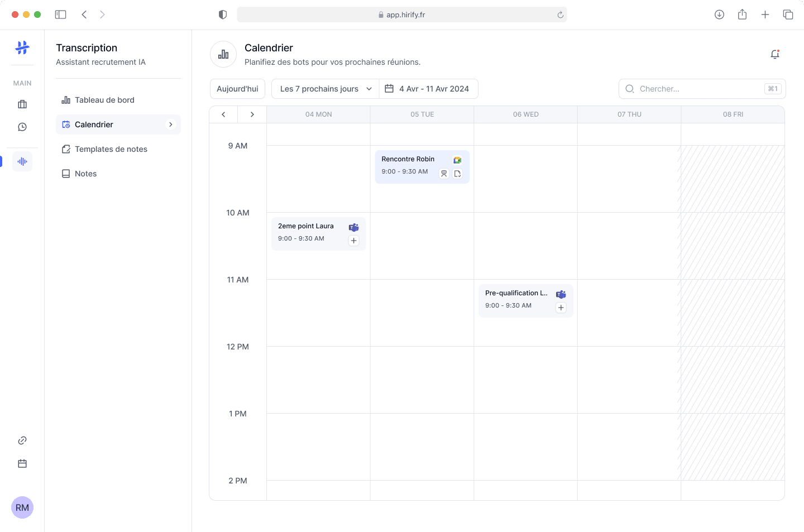Click the bar chart icon beside Calendrier title
The height and width of the screenshot is (532, 804).
(223, 54)
